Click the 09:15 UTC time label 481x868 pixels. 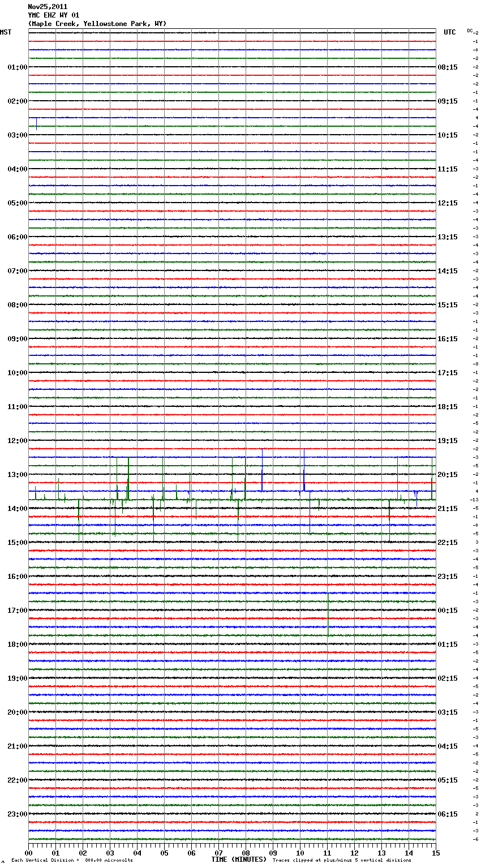pyautogui.click(x=448, y=101)
